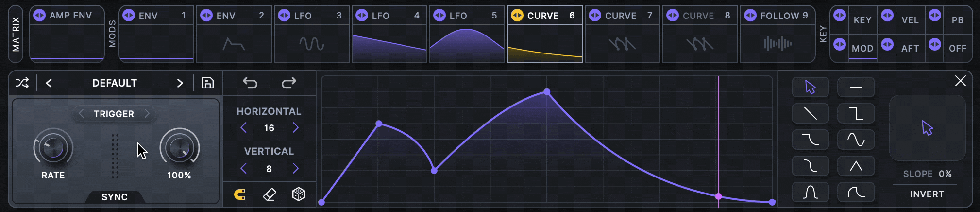The height and width of the screenshot is (212, 980).
Task: Select the AMP ENV modulator tab
Action: (x=67, y=34)
